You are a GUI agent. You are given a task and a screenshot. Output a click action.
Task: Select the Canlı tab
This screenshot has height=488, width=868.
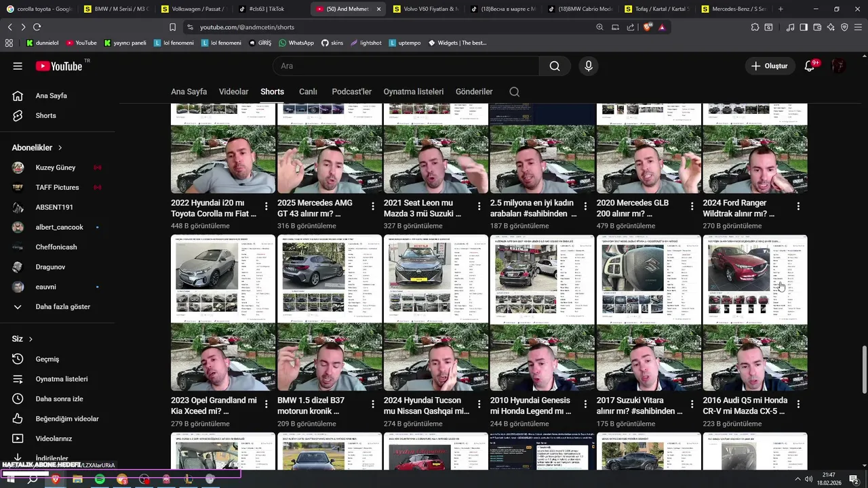click(308, 91)
